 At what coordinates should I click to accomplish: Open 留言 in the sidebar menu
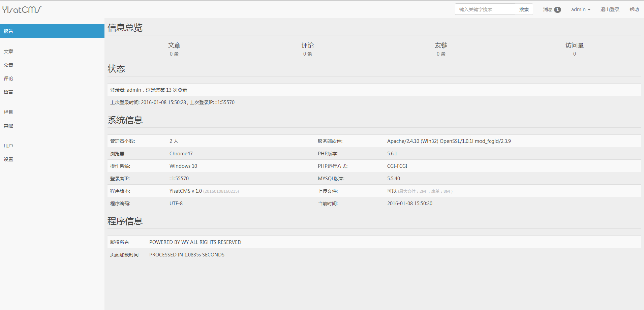52,92
